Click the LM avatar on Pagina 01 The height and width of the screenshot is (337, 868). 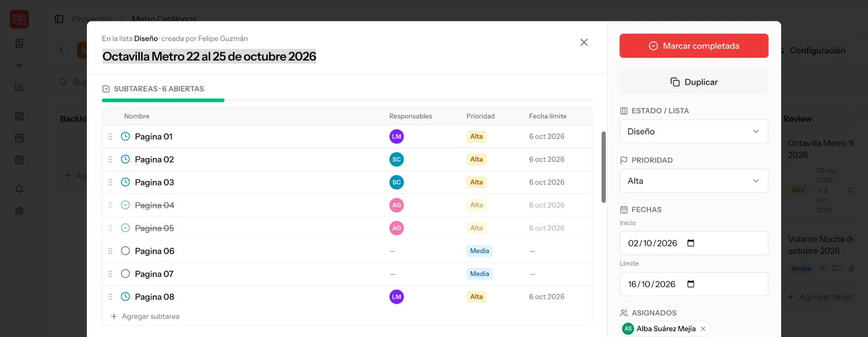pyautogui.click(x=396, y=136)
